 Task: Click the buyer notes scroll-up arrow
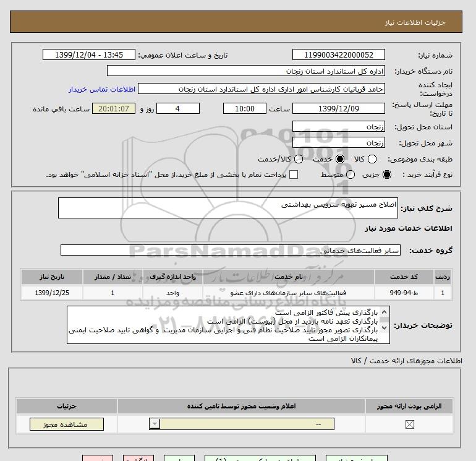click(x=384, y=312)
